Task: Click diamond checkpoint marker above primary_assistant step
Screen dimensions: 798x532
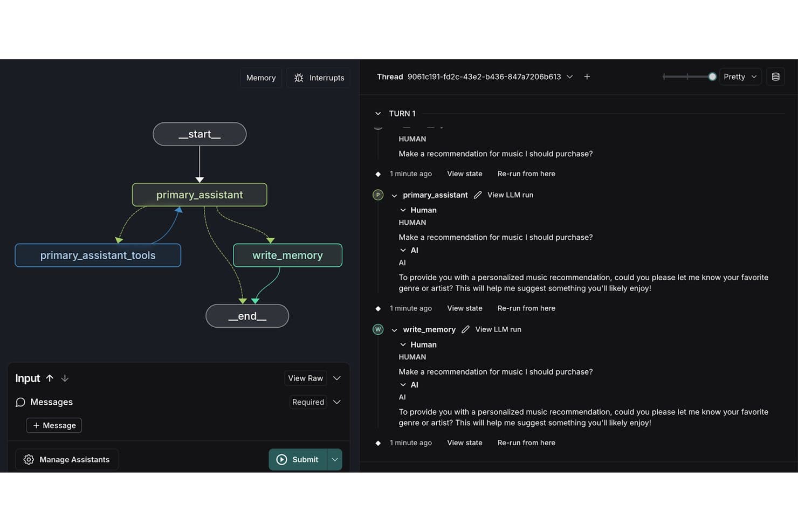Action: (378, 174)
